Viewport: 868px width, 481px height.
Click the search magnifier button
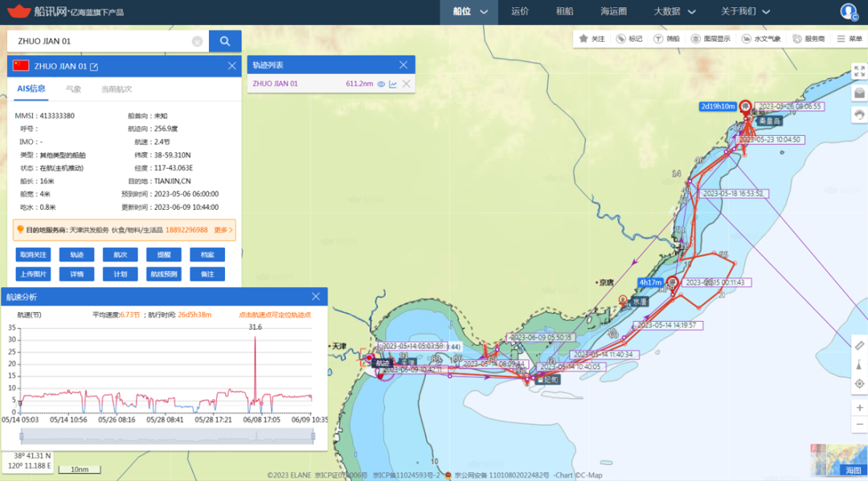(x=225, y=41)
